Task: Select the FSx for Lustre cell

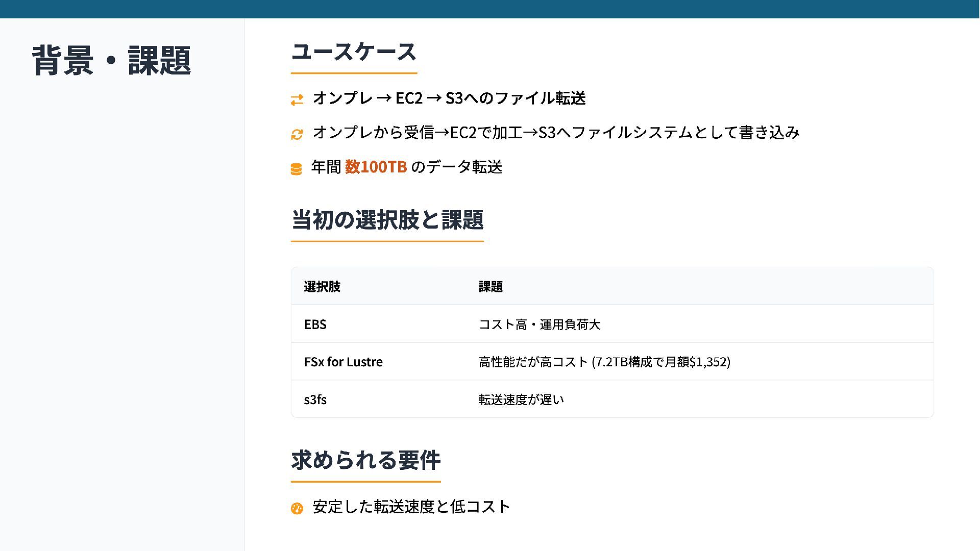Action: click(343, 362)
